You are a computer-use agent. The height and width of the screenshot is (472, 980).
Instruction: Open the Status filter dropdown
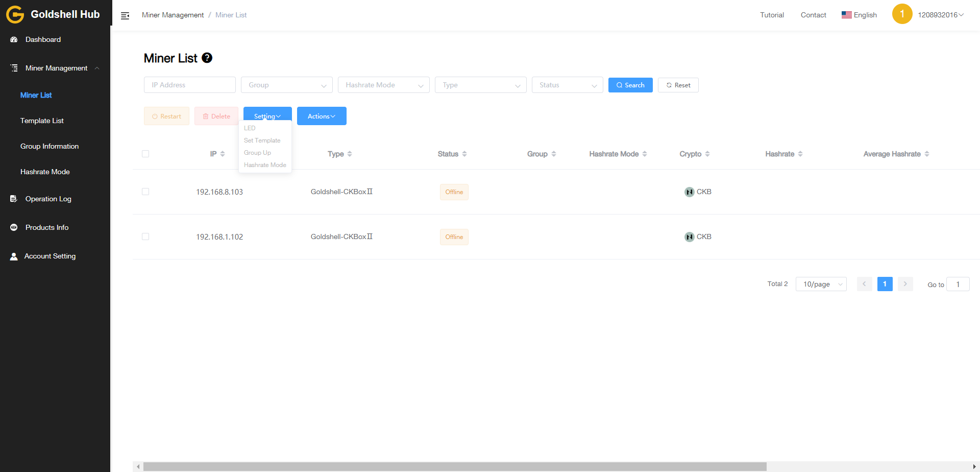point(567,85)
